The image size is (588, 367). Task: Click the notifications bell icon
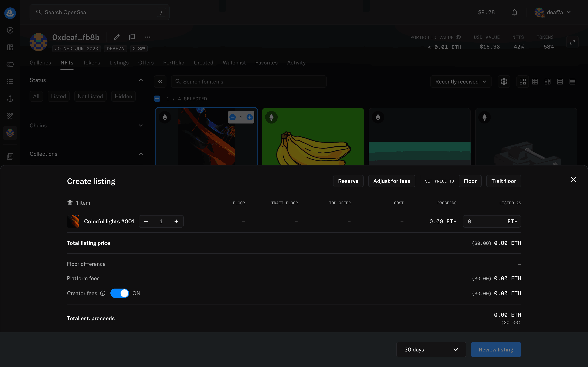pos(514,12)
